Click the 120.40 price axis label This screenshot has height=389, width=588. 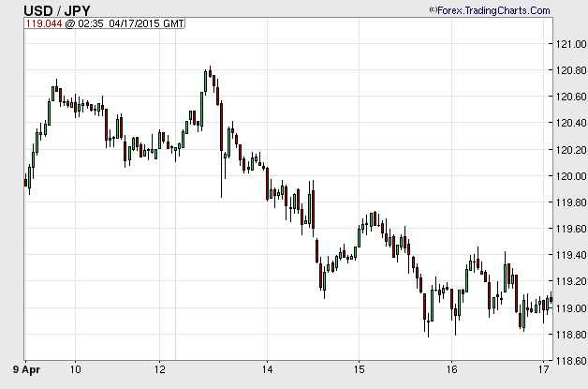pyautogui.click(x=571, y=123)
